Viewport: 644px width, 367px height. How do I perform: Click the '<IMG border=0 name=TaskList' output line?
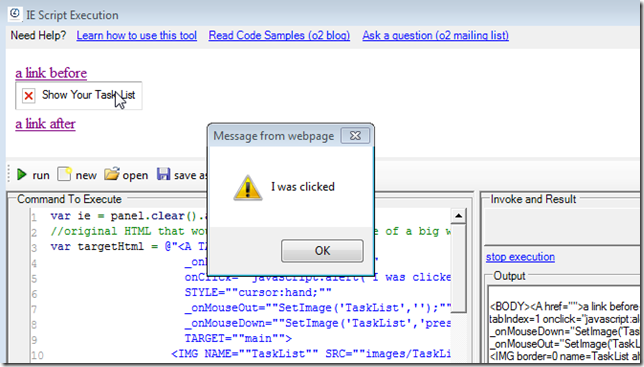coord(564,356)
